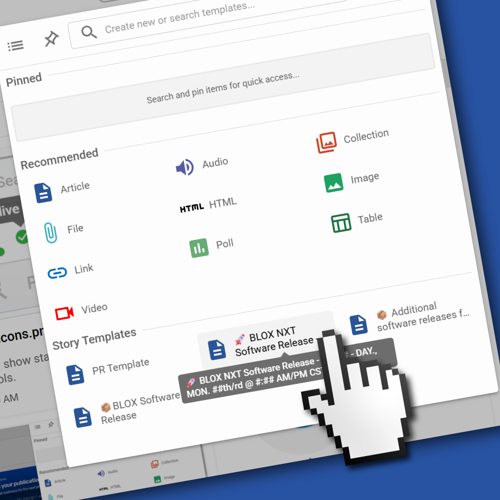Open the PR Template story template
The width and height of the screenshot is (500, 500).
[x=108, y=370]
